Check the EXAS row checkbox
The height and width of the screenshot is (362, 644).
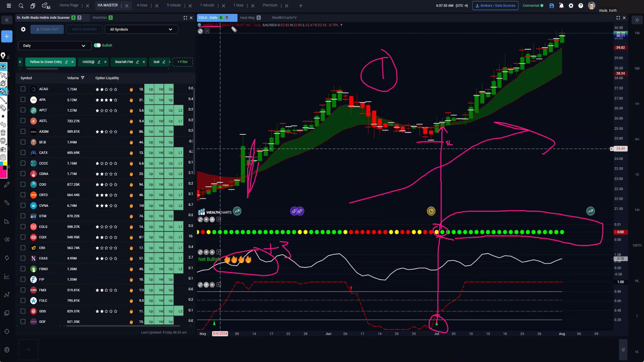(x=23, y=258)
